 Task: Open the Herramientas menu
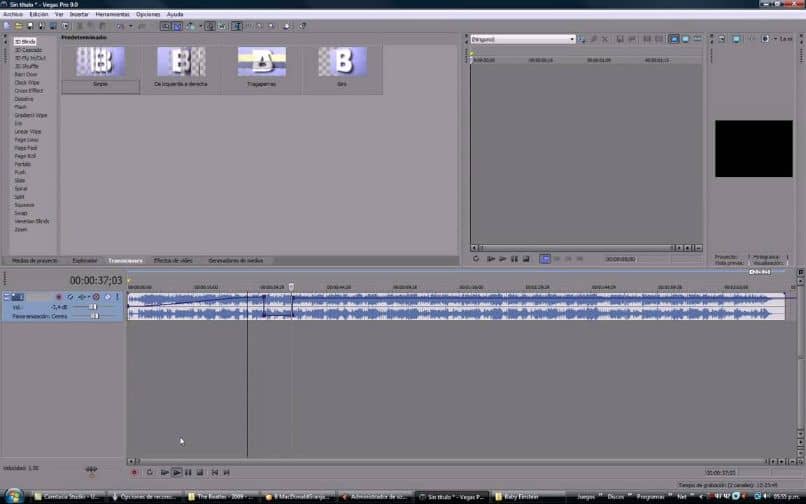click(x=113, y=14)
